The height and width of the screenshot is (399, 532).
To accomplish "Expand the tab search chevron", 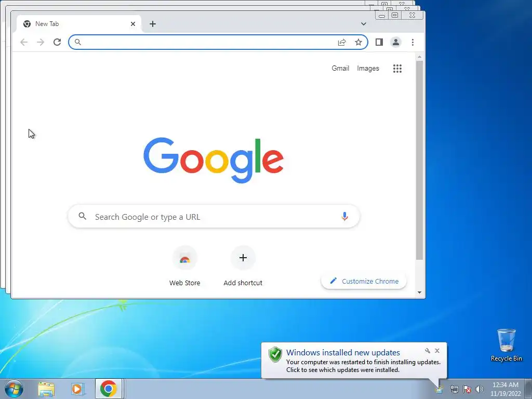I will pyautogui.click(x=363, y=24).
